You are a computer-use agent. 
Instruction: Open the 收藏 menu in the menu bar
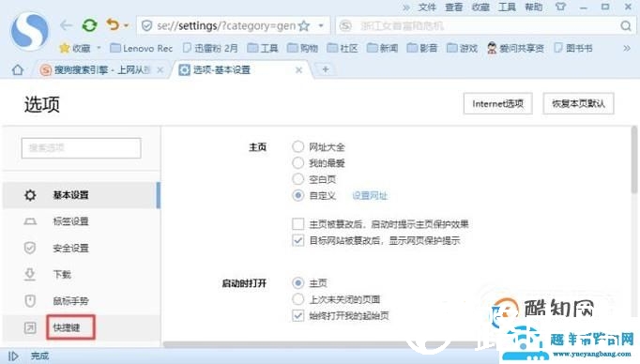point(480,7)
